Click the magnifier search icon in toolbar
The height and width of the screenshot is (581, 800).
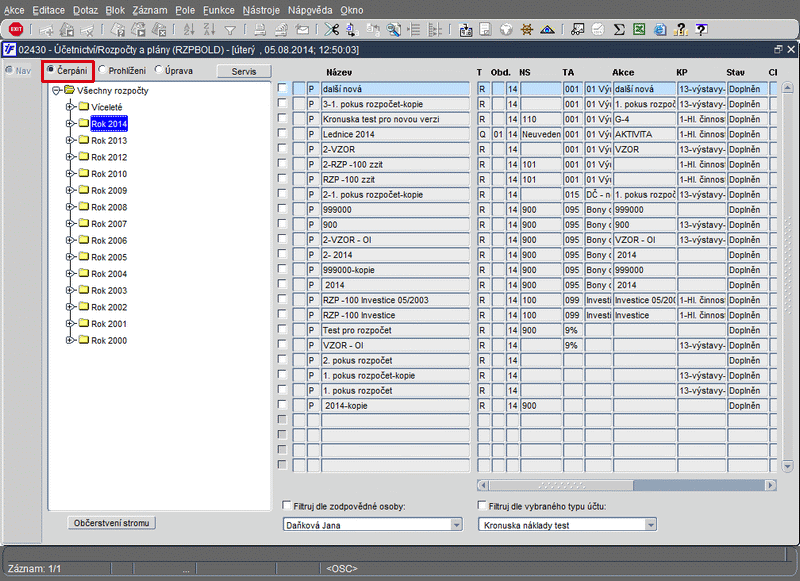point(393,30)
